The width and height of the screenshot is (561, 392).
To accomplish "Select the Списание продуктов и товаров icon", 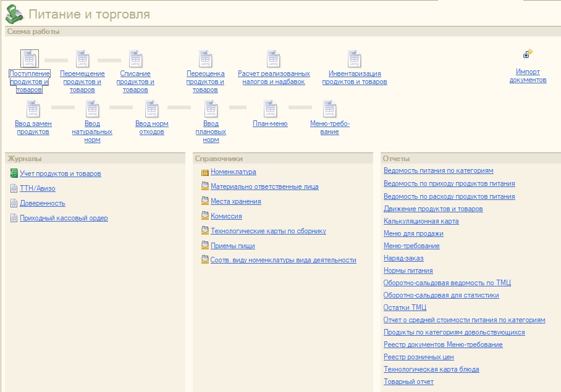I will [x=135, y=59].
